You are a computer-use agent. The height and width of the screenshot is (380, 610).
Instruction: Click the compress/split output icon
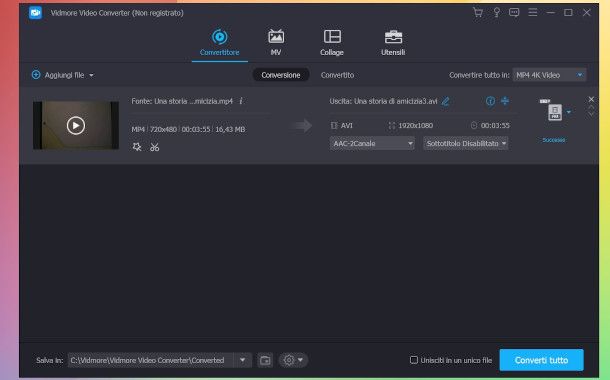click(505, 101)
